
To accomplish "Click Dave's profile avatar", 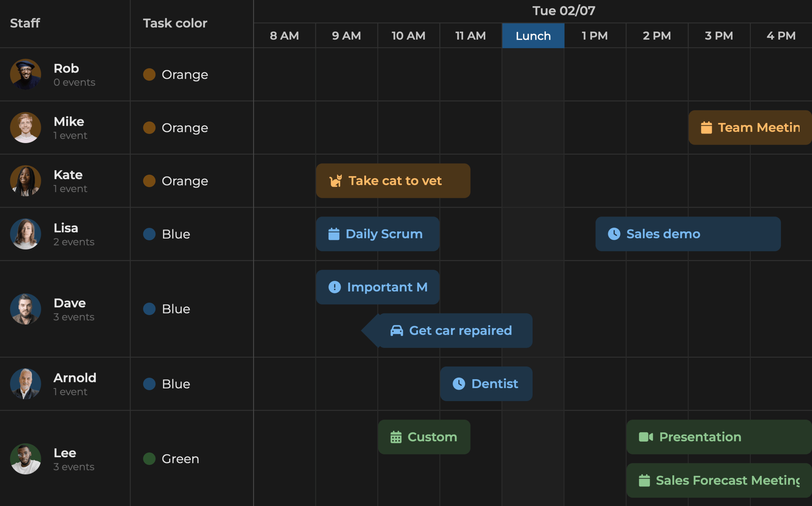I will point(26,309).
